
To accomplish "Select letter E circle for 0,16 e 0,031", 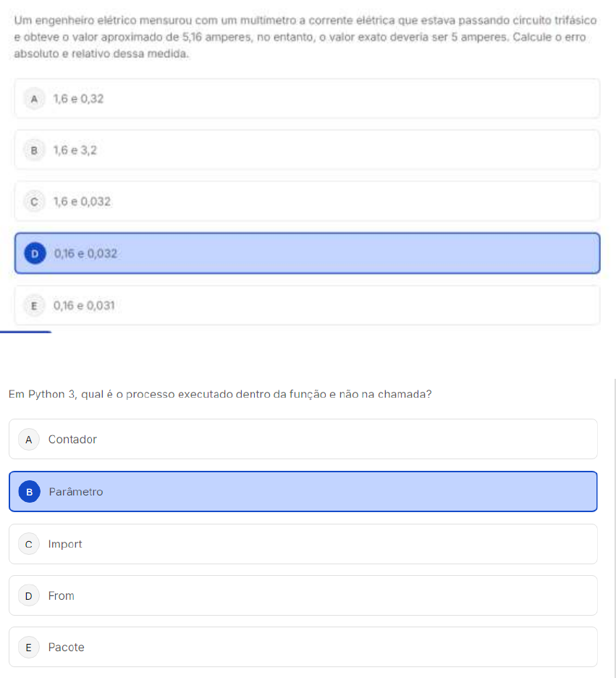I will (34, 306).
